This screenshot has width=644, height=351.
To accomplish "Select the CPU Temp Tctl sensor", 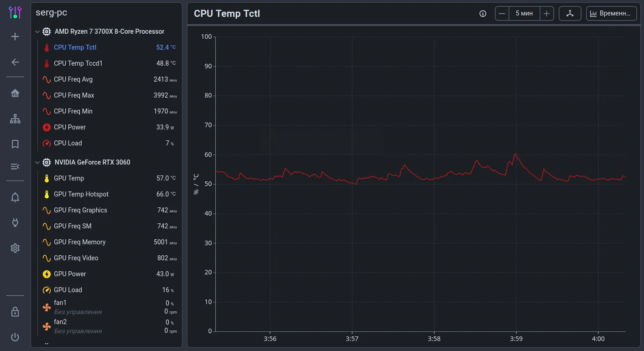I will [x=109, y=47].
